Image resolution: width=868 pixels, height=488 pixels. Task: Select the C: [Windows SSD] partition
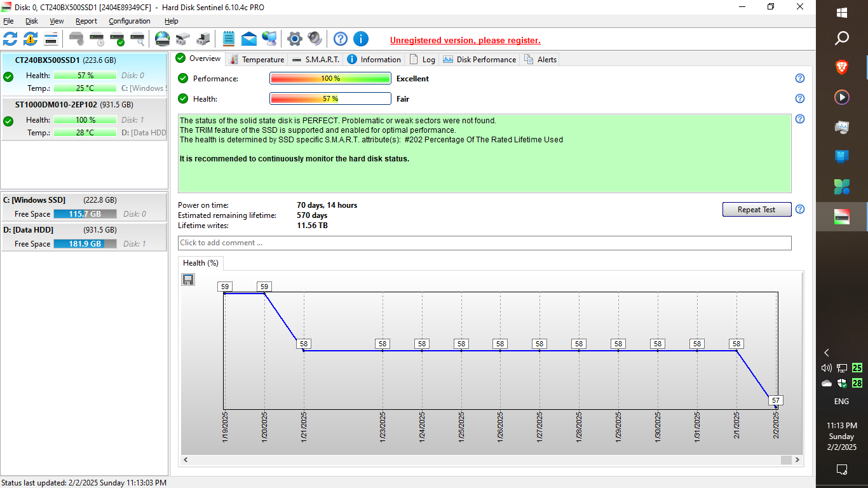[84, 207]
